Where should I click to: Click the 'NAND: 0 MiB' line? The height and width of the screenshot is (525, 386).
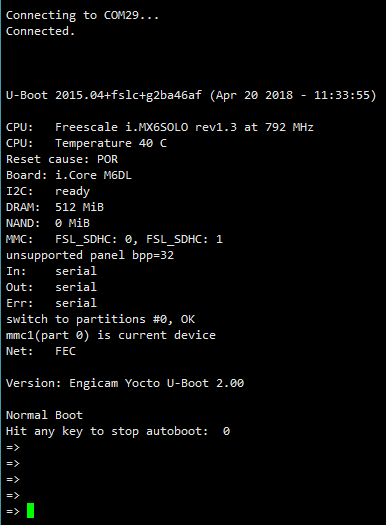coord(48,223)
